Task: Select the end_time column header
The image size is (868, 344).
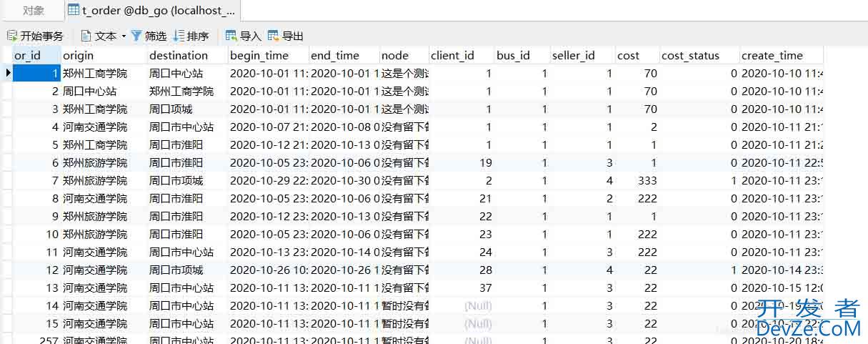Action: click(344, 55)
